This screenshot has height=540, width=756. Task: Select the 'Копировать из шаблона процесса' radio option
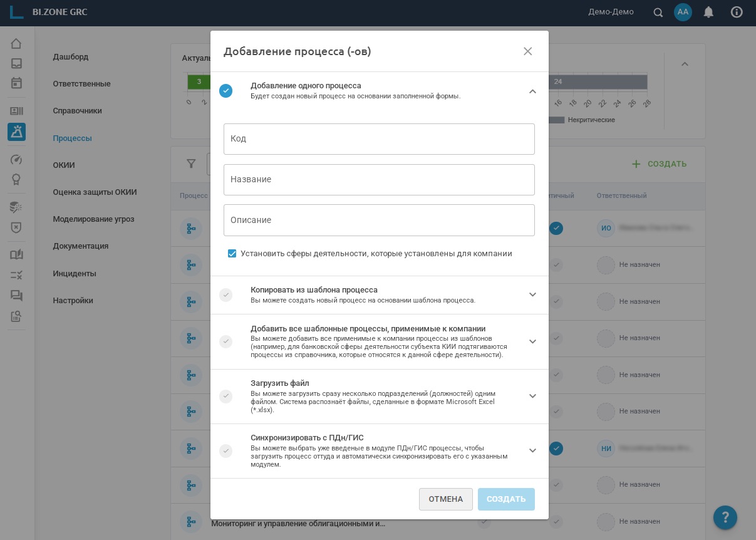pyautogui.click(x=226, y=295)
